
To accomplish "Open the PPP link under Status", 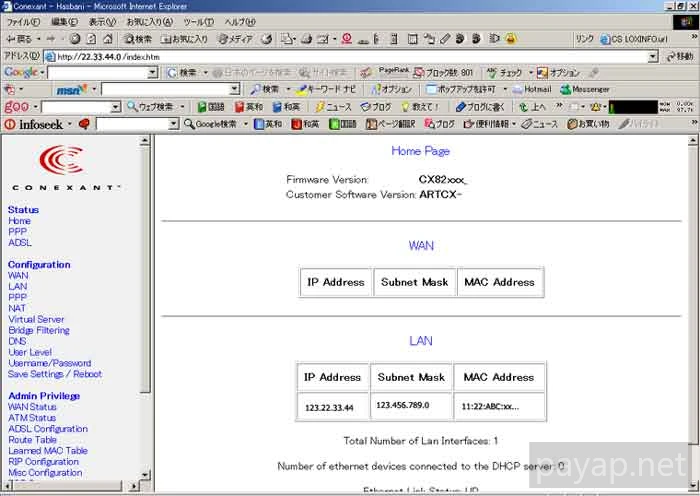I will (x=17, y=232).
